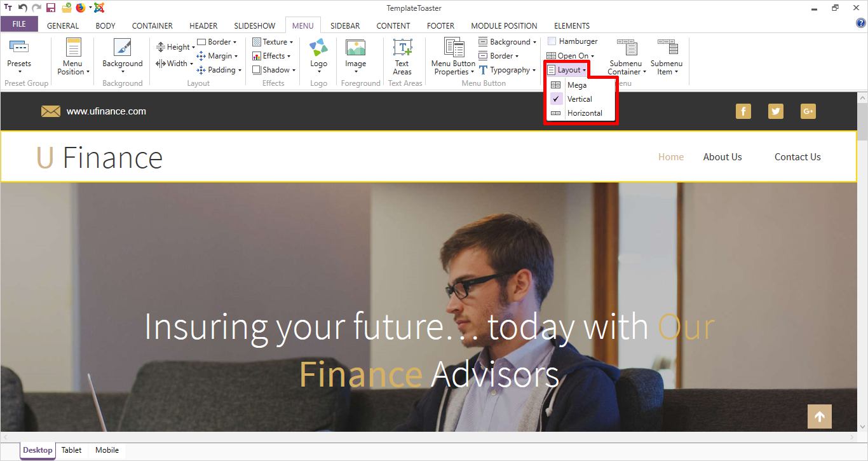Click the Facebook social icon
The image size is (868, 461).
click(x=743, y=111)
